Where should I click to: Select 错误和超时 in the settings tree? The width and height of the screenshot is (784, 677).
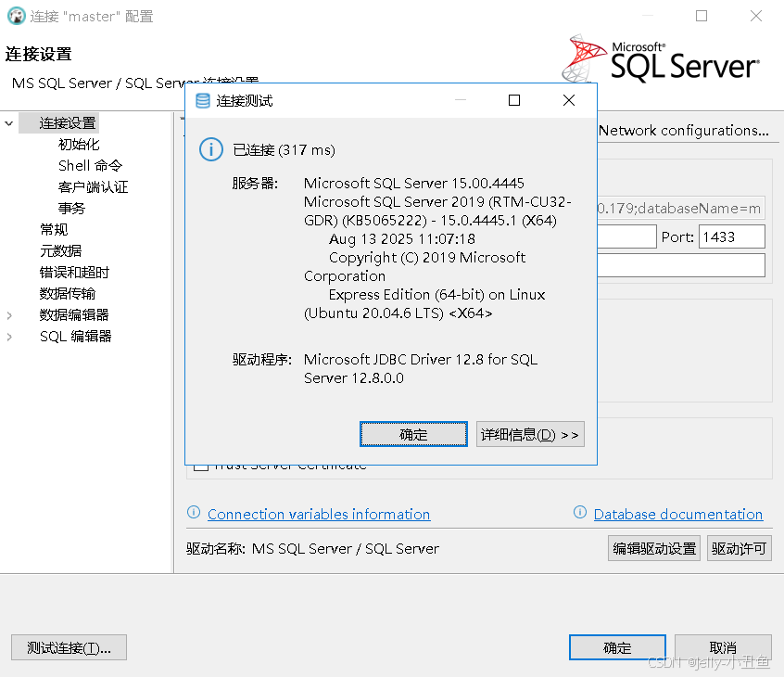74,273
